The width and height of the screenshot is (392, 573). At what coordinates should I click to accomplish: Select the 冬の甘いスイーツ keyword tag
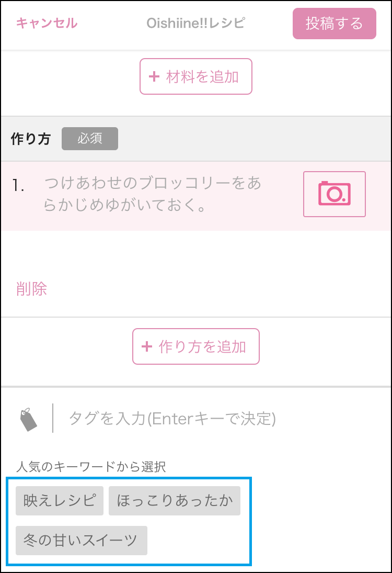[82, 541]
